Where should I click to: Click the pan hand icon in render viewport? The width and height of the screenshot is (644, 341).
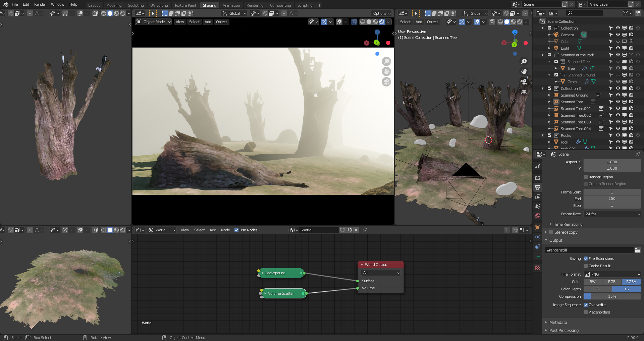click(x=386, y=71)
